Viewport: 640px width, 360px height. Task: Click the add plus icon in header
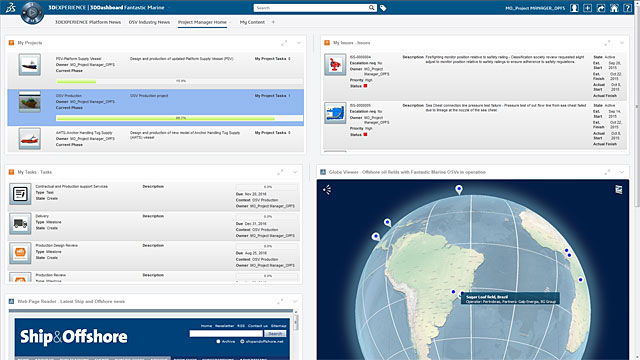[587, 8]
